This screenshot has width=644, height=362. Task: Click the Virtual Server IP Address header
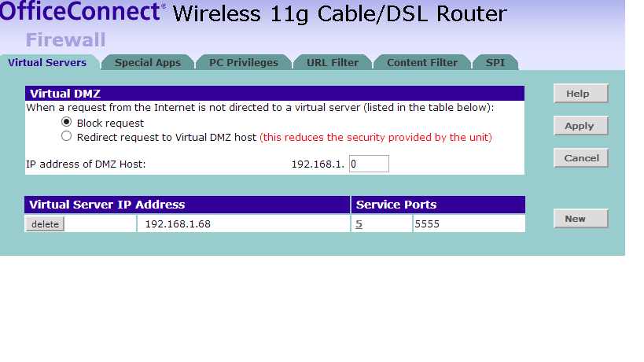click(x=107, y=205)
